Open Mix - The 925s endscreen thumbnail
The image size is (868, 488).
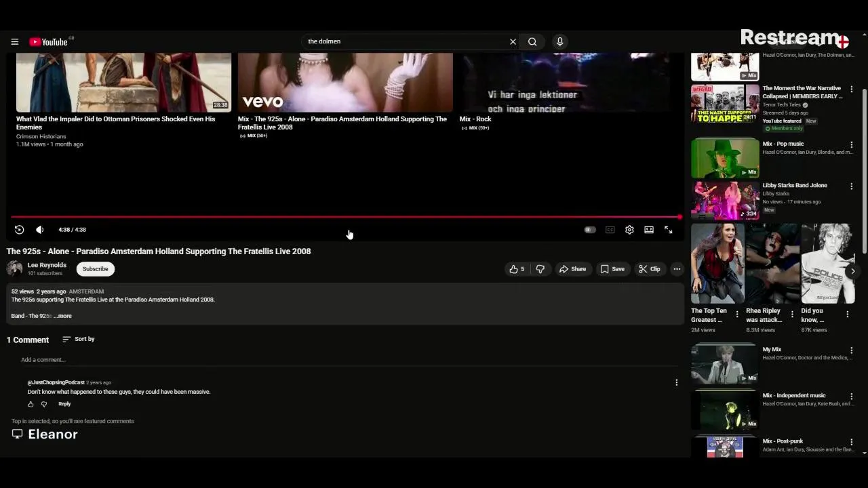pos(345,82)
